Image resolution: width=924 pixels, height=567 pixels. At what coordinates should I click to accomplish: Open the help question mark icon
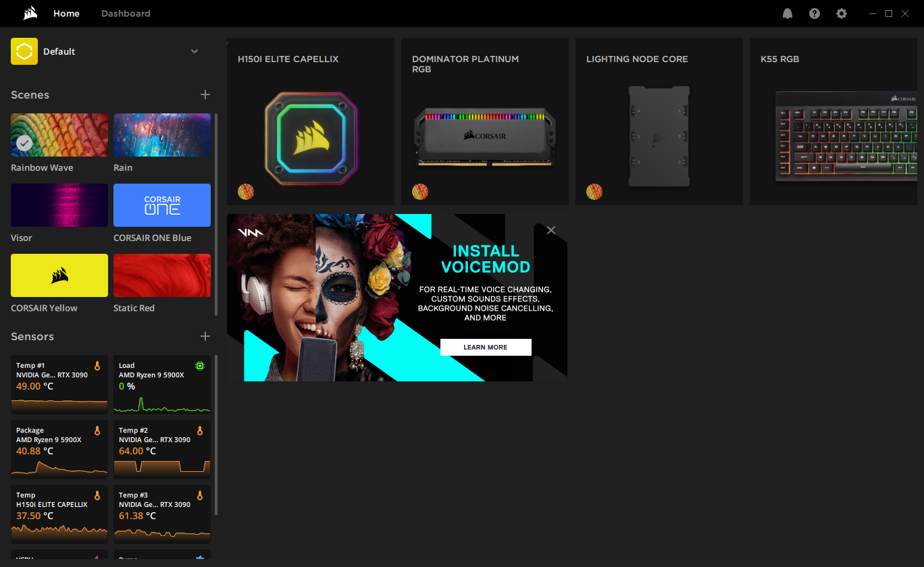click(815, 13)
